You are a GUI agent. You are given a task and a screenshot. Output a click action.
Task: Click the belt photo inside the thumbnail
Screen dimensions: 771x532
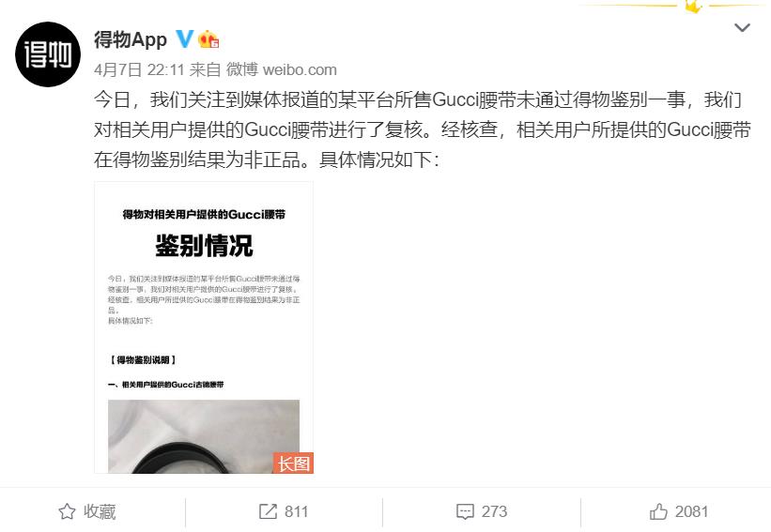pyautogui.click(x=204, y=436)
